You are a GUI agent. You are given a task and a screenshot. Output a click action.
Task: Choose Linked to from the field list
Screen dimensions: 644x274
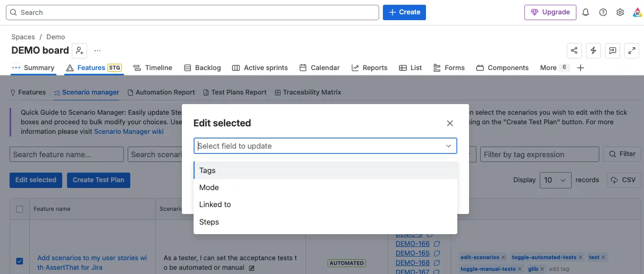point(325,204)
